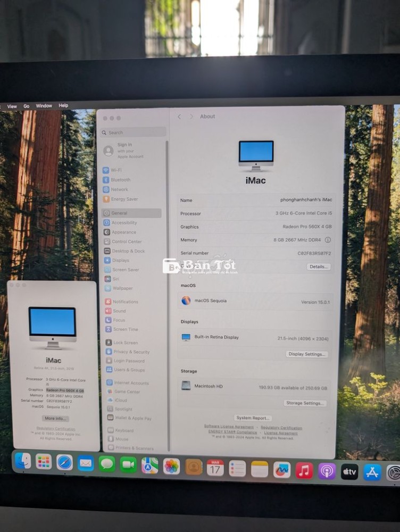Open the Go menu
400x532 pixels.
point(27,106)
